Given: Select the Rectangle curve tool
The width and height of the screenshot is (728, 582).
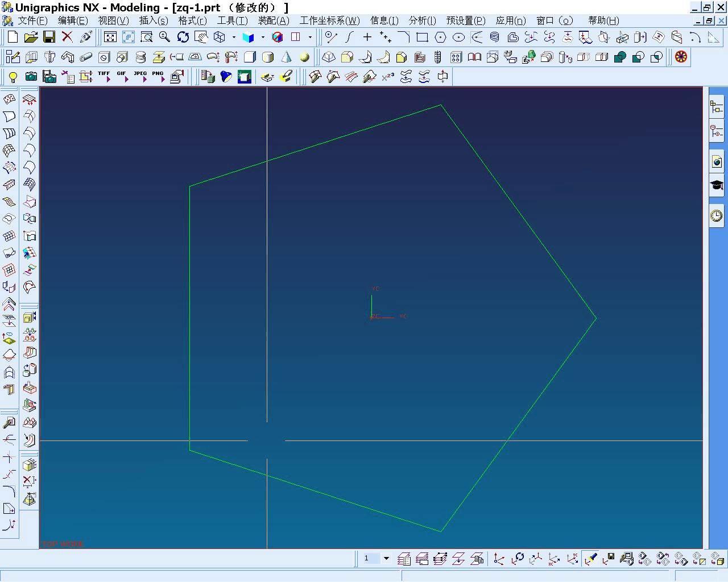Looking at the screenshot, I should (x=422, y=37).
